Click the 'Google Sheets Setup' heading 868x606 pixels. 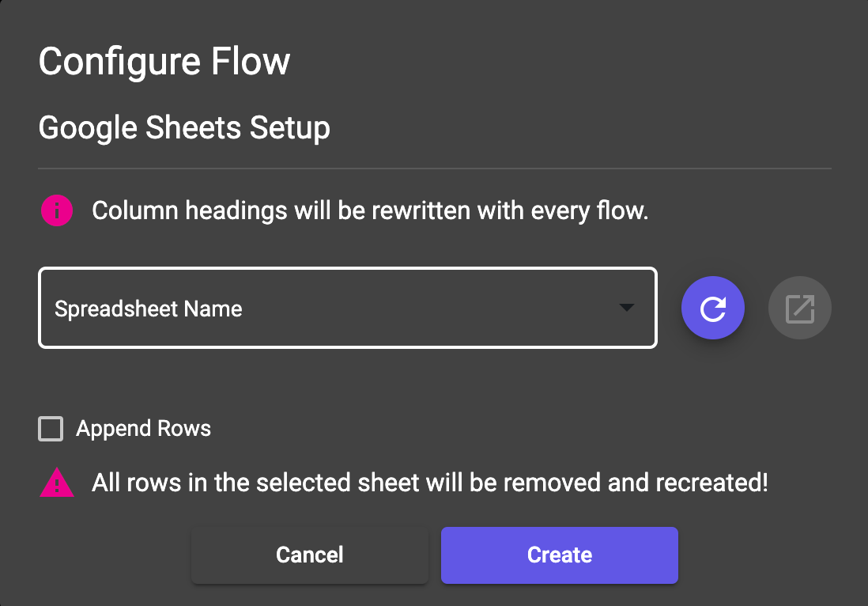point(184,128)
